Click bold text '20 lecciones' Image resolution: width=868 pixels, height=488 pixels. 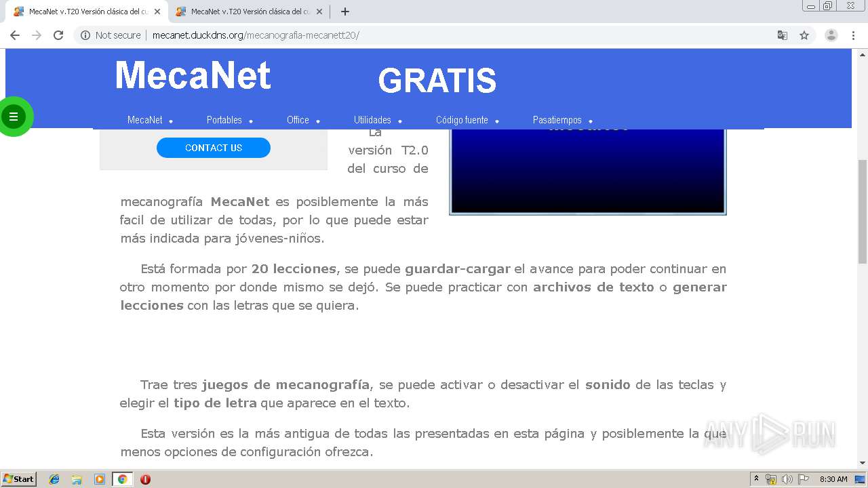pyautogui.click(x=294, y=268)
